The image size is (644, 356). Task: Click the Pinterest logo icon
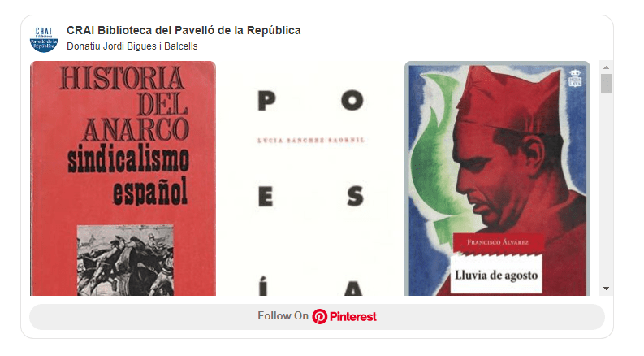319,316
